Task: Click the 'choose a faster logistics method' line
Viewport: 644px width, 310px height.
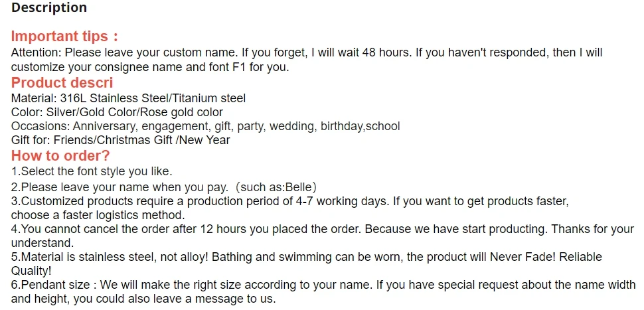Action: 98,215
